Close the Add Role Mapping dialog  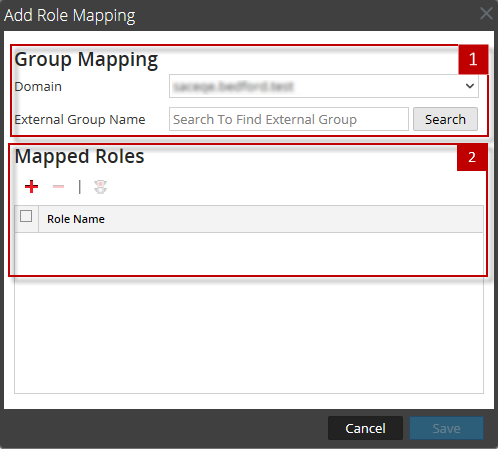(486, 14)
